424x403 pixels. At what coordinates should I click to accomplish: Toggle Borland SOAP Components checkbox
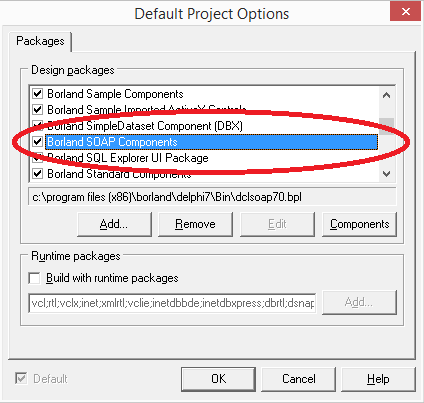coord(37,142)
